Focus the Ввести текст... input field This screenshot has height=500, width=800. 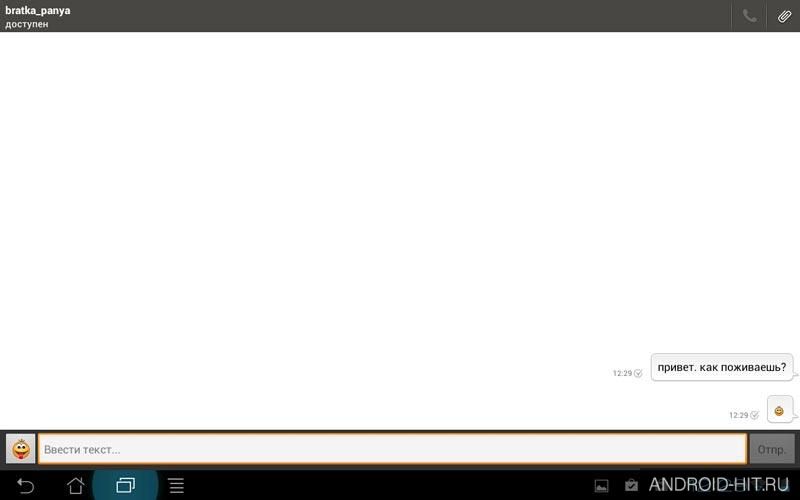click(x=392, y=449)
